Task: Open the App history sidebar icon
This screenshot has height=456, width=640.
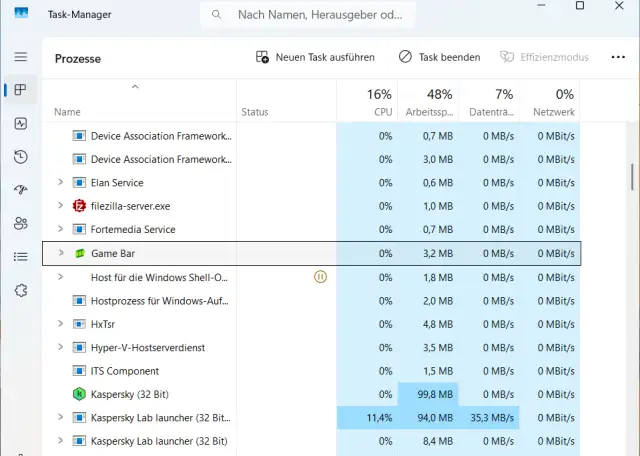Action: [20, 157]
